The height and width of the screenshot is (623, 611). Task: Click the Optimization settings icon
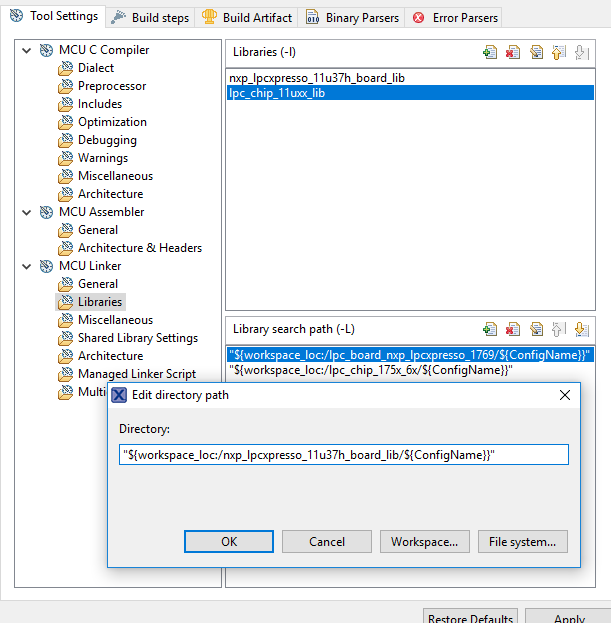pos(66,122)
